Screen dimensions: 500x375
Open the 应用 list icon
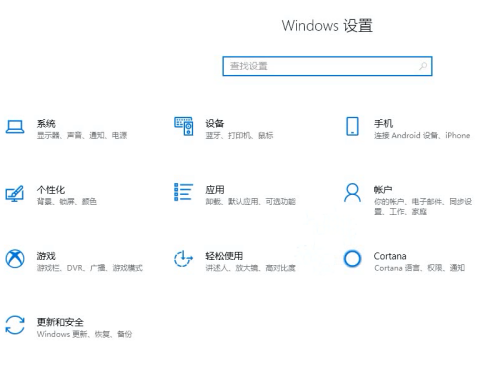[x=184, y=192]
